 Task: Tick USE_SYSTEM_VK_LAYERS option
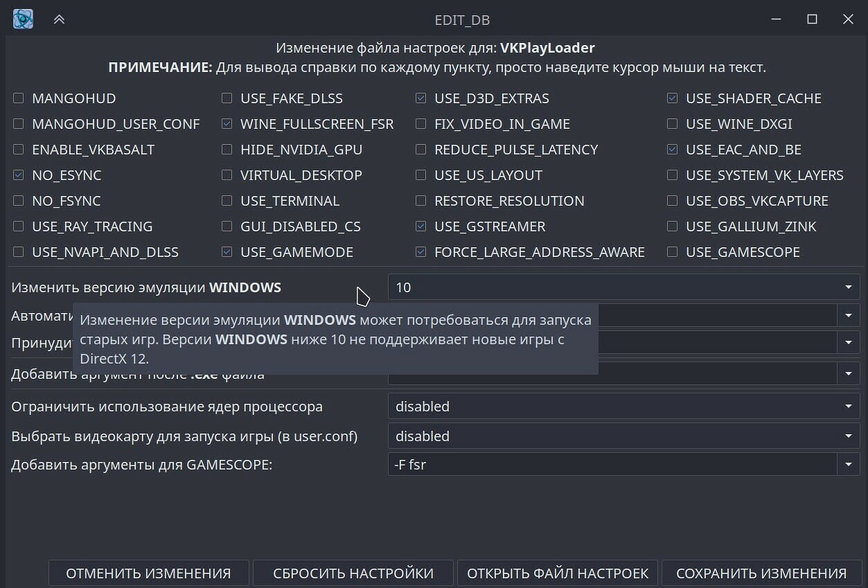click(673, 175)
